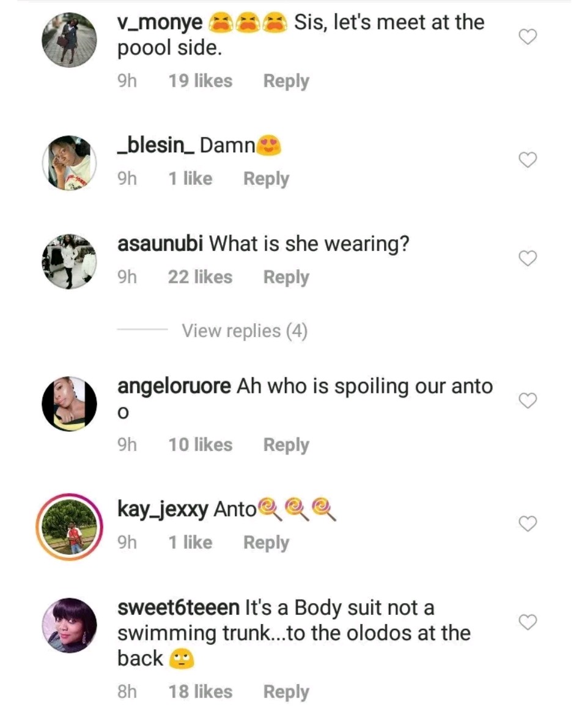This screenshot has height=728, width=579.
Task: View 22 likes on asaunubi's comment
Action: tap(200, 277)
